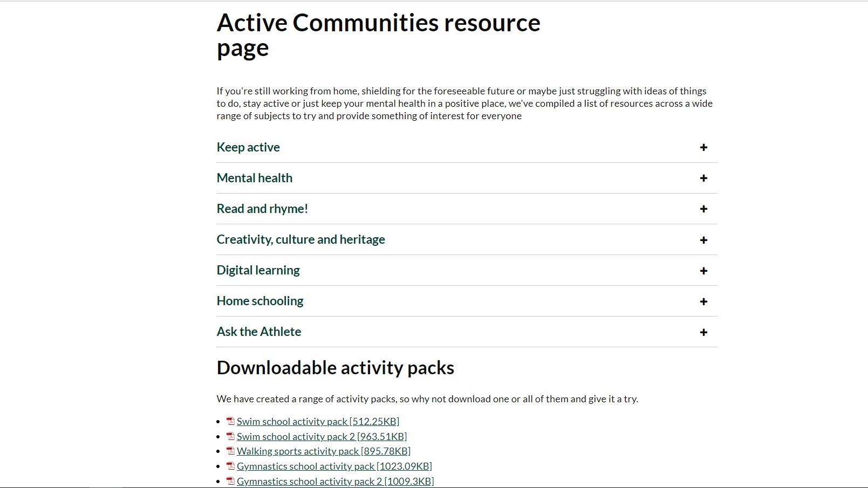The image size is (868, 488).
Task: Open the Ask the Athlete heading
Action: pyautogui.click(x=259, y=332)
